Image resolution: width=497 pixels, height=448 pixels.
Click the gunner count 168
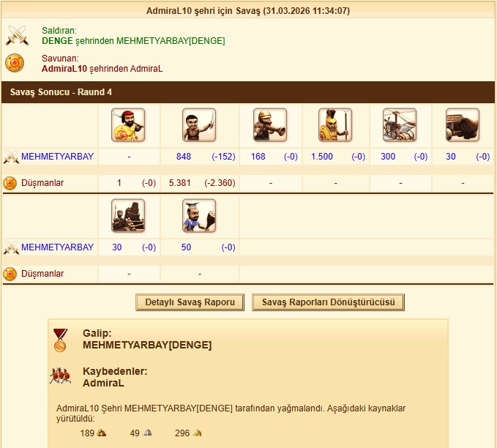click(258, 157)
